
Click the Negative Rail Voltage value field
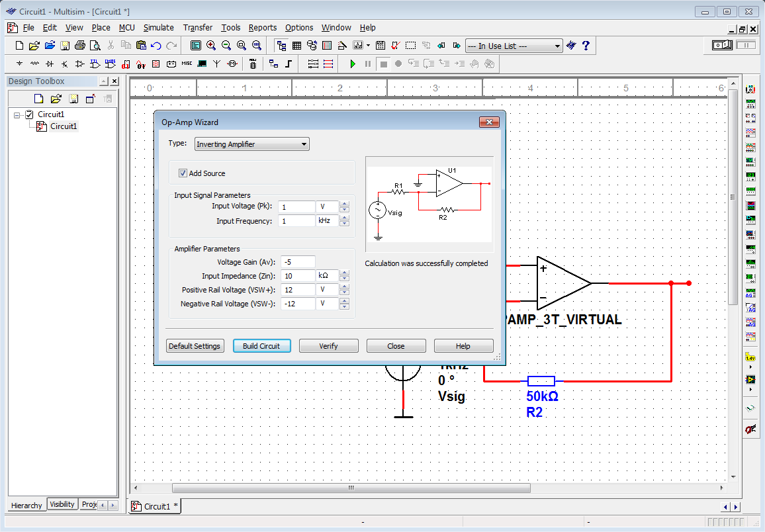(298, 304)
